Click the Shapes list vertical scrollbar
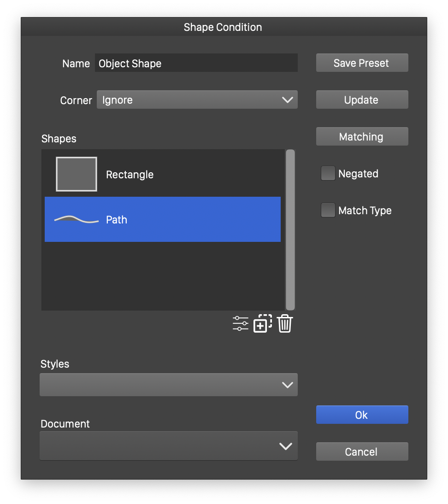This screenshot has width=448, height=504. [x=290, y=229]
